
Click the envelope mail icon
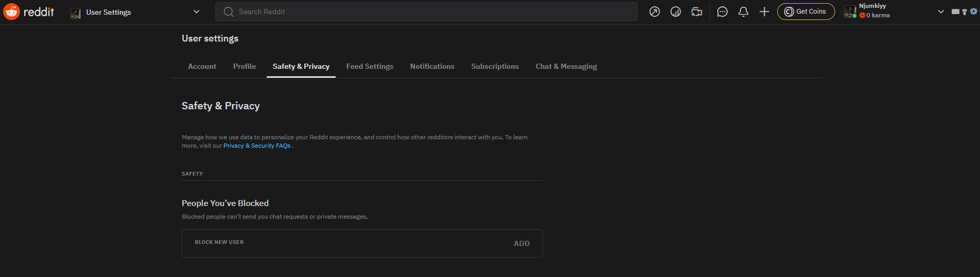click(955, 12)
